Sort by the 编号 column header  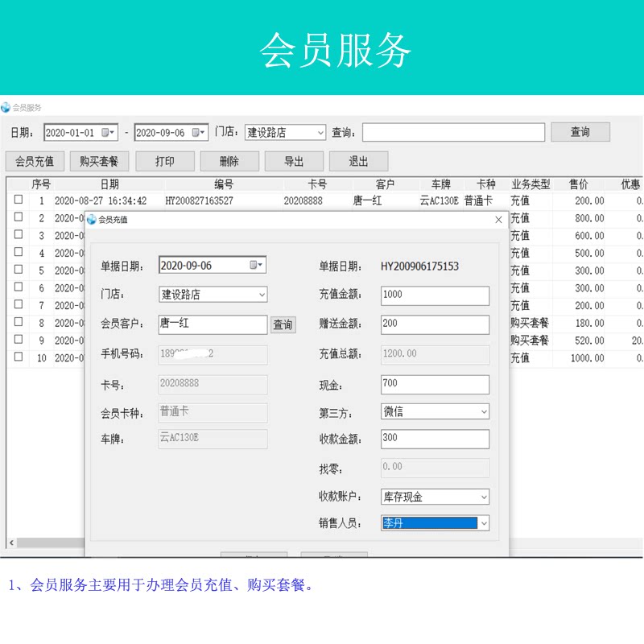pos(224,184)
